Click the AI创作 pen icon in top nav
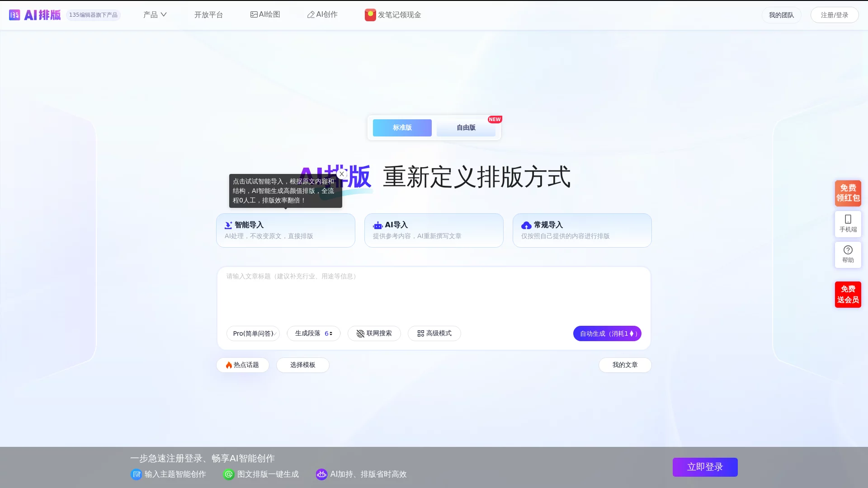The height and width of the screenshot is (488, 868). (x=311, y=14)
